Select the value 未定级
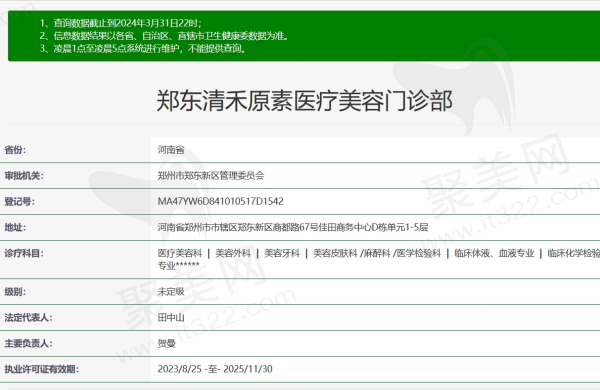 pos(171,292)
